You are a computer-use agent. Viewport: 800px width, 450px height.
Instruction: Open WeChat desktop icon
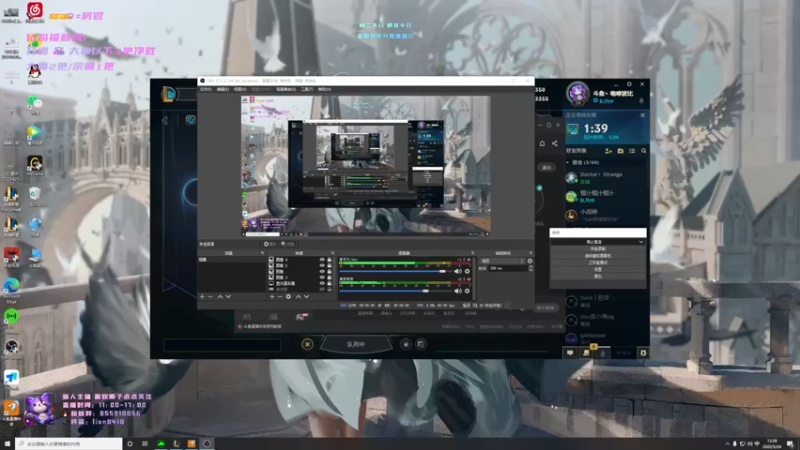(x=35, y=105)
